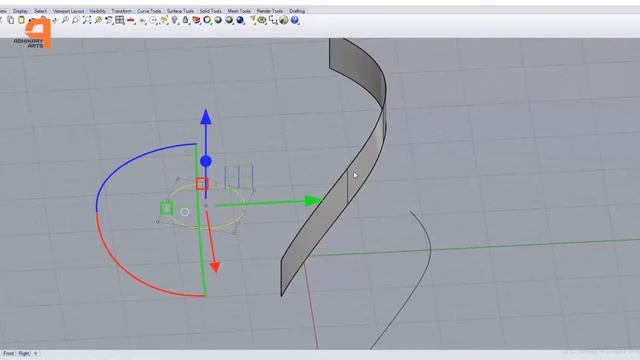The image size is (640, 360).
Task: Open Help with the blue question-mark icon
Action: (295, 20)
